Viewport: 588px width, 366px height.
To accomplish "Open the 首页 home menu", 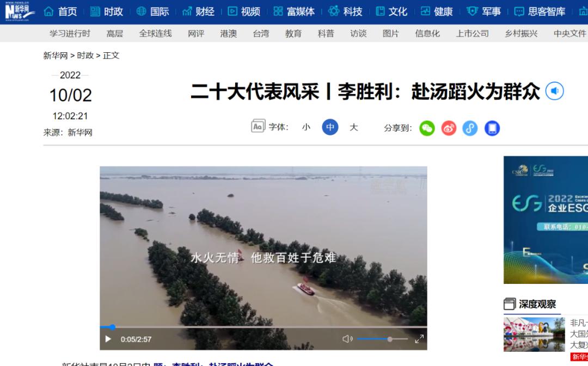I will (x=60, y=11).
